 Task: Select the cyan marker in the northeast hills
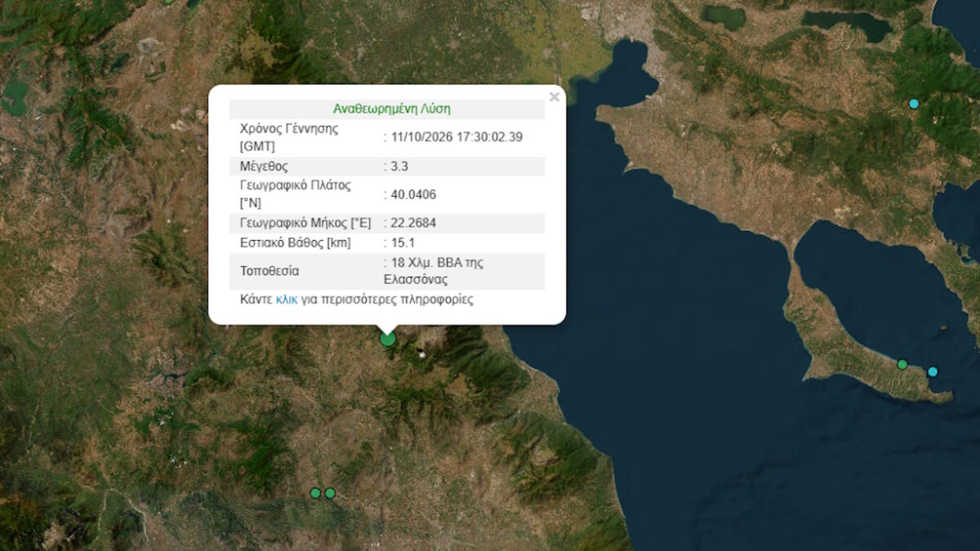pos(914,104)
